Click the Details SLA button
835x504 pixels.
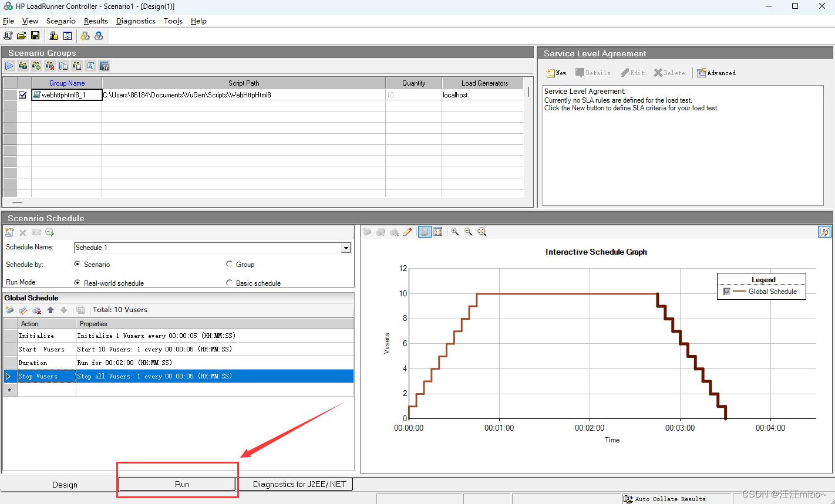click(x=592, y=73)
